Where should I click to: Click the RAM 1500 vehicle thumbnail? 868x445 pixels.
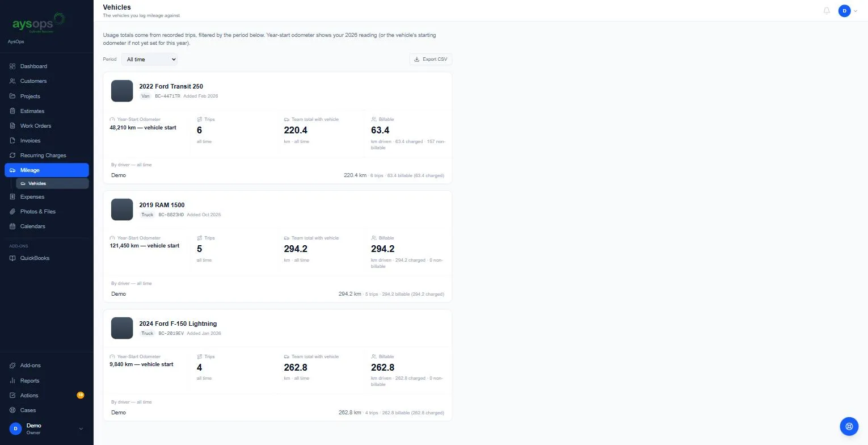122,209
